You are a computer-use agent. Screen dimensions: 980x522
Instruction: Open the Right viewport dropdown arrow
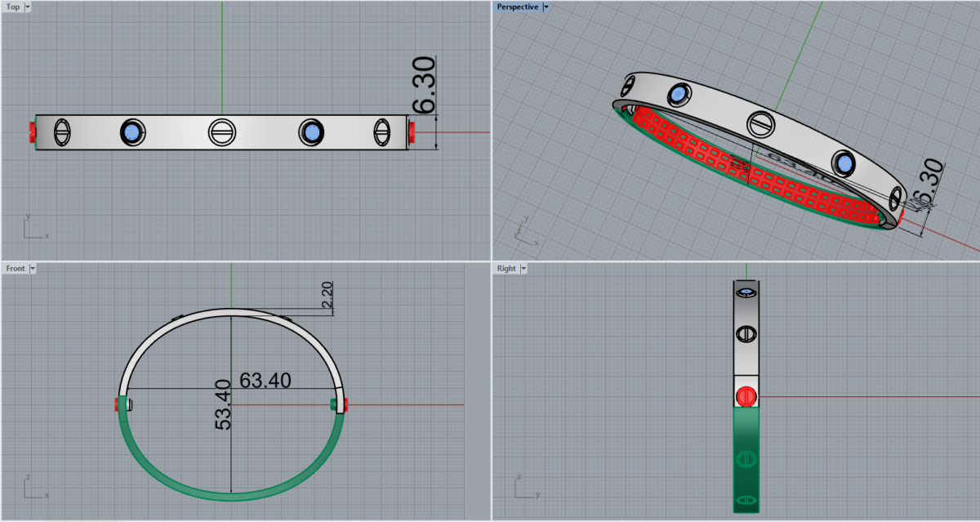point(523,268)
